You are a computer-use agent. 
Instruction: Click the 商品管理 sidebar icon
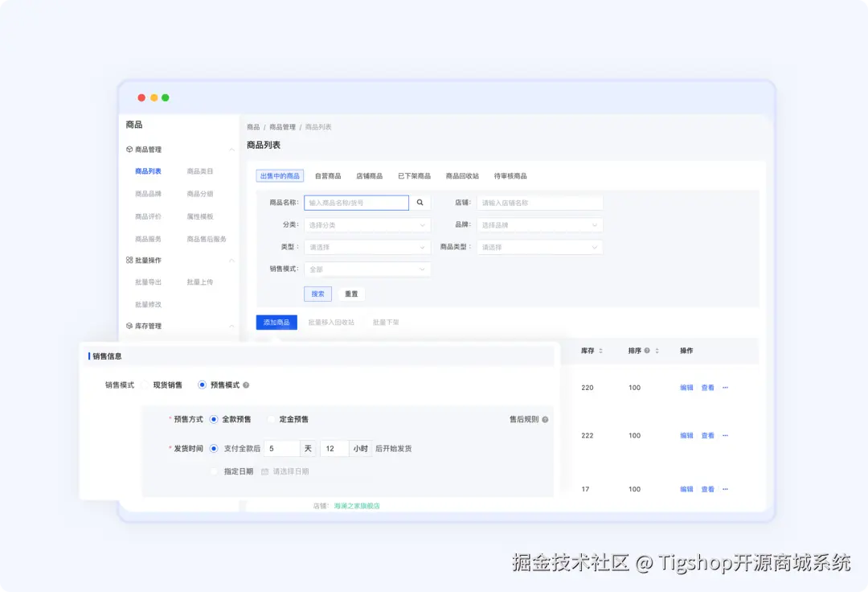point(129,149)
